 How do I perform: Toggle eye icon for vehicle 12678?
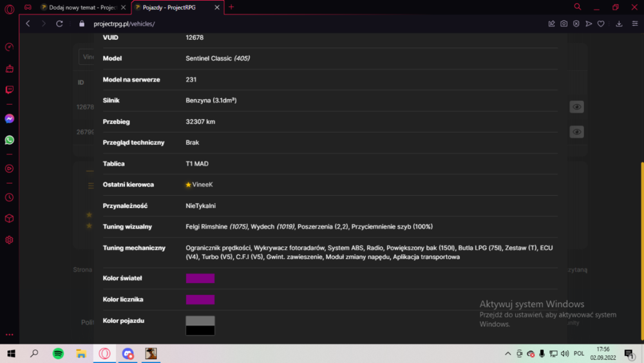pyautogui.click(x=576, y=107)
